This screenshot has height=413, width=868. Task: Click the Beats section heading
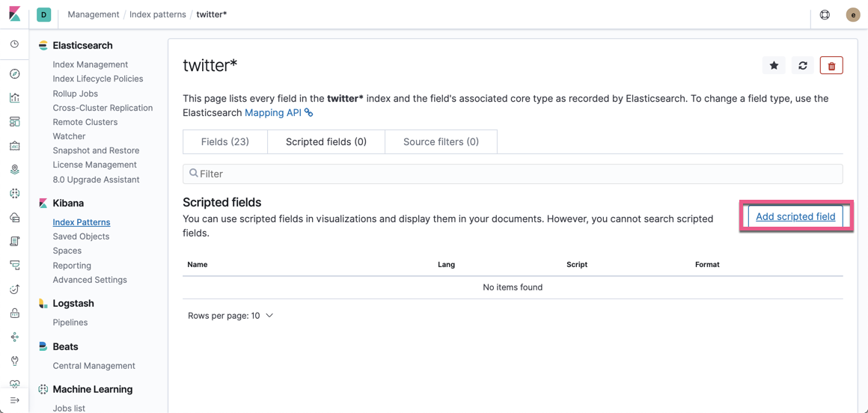click(x=65, y=346)
